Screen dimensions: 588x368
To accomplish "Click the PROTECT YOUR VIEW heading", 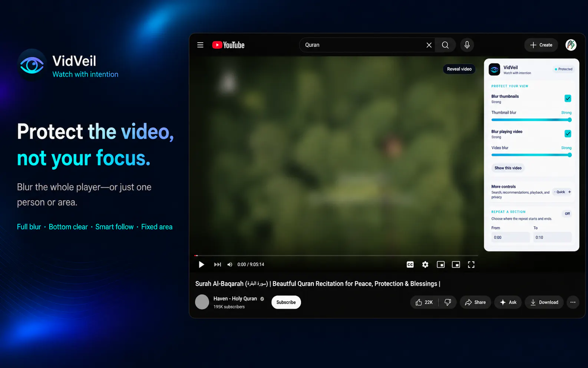I will pyautogui.click(x=510, y=86).
